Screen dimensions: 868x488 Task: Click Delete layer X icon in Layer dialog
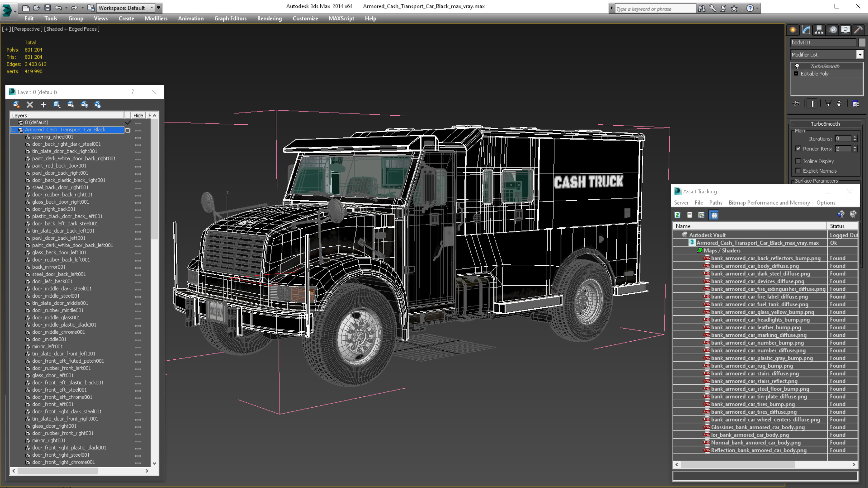(x=30, y=105)
